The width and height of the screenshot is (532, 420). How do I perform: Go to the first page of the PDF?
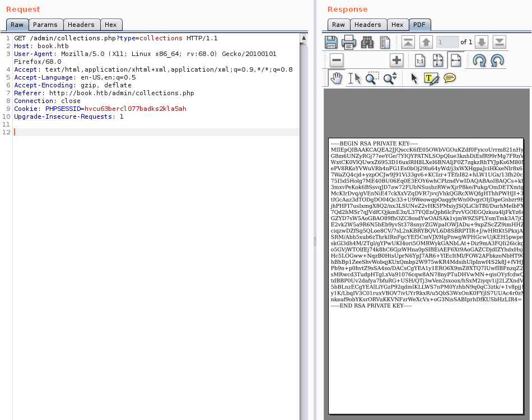408,42
